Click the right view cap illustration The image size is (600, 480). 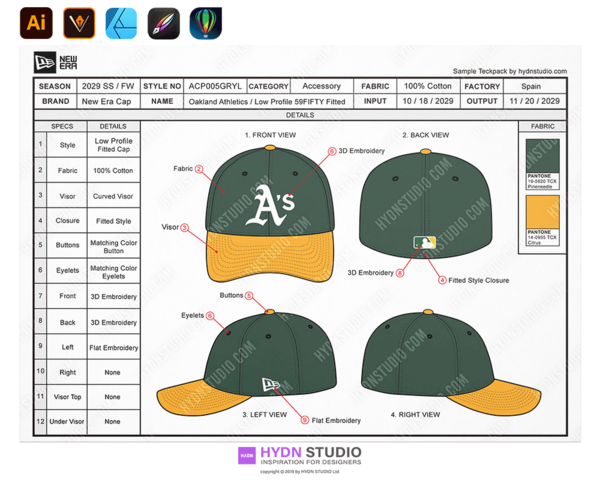click(451, 362)
